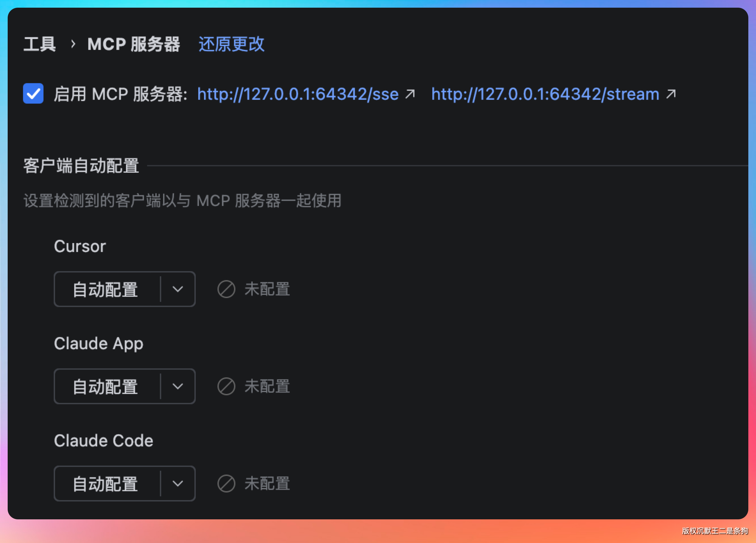The height and width of the screenshot is (543, 756).
Task: Expand the Claude App 自动配置 dropdown arrow
Action: 178,386
